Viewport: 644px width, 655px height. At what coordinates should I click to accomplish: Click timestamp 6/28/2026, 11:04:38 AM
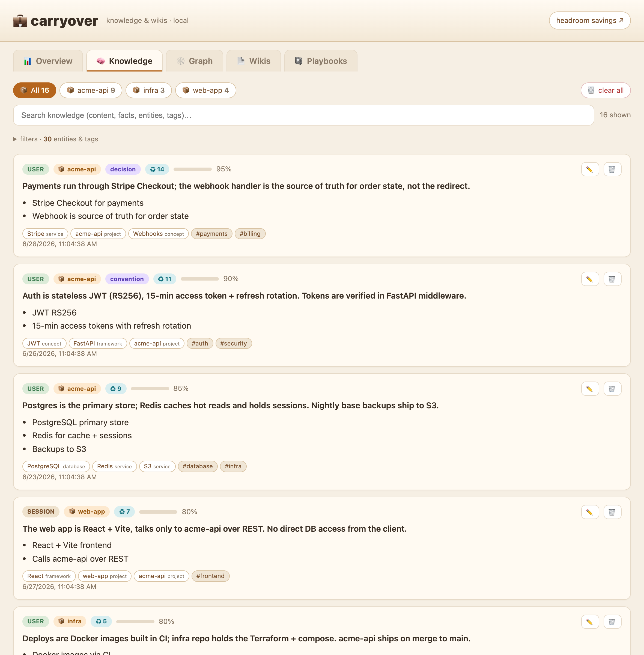[x=59, y=244]
